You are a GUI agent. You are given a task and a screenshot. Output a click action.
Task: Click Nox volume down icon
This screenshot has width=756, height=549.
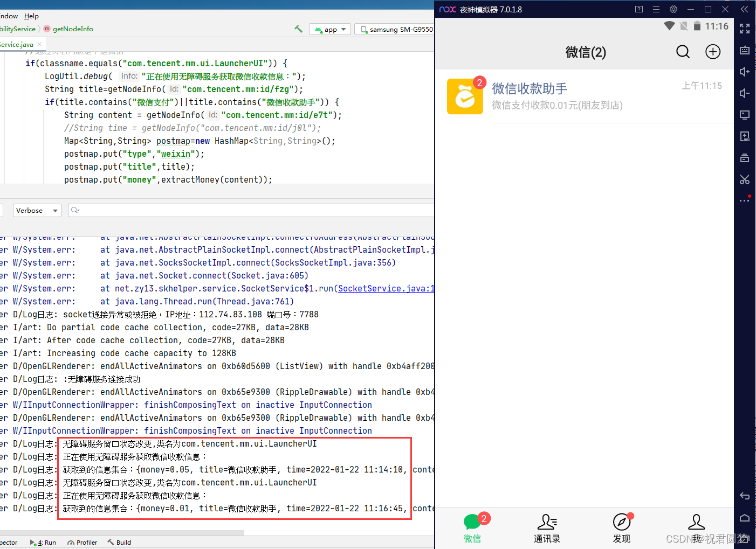coord(745,93)
